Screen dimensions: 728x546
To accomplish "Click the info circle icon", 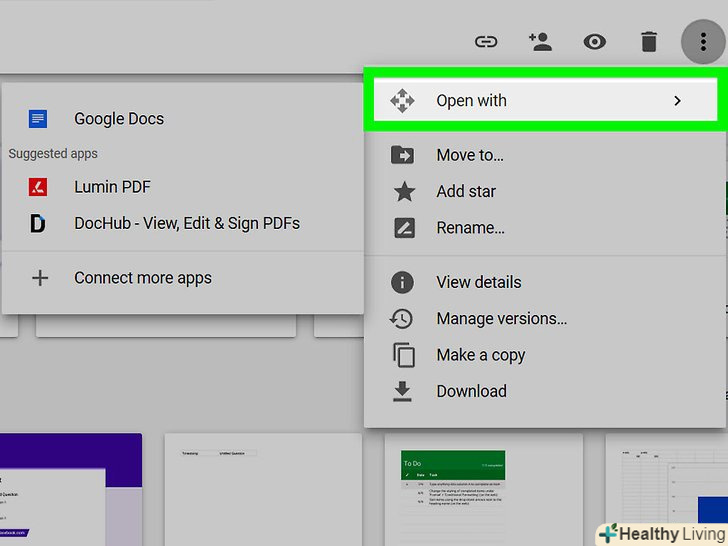I will point(402,282).
